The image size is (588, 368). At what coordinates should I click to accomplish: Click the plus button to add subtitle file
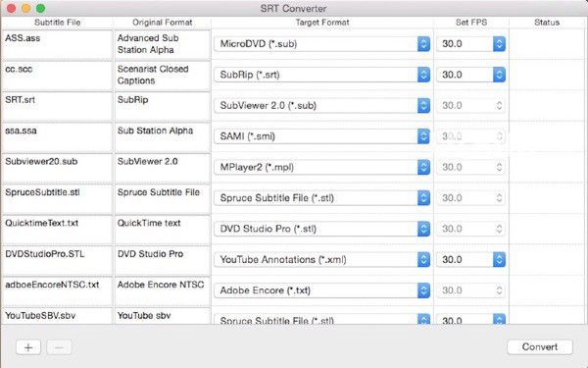tap(28, 347)
